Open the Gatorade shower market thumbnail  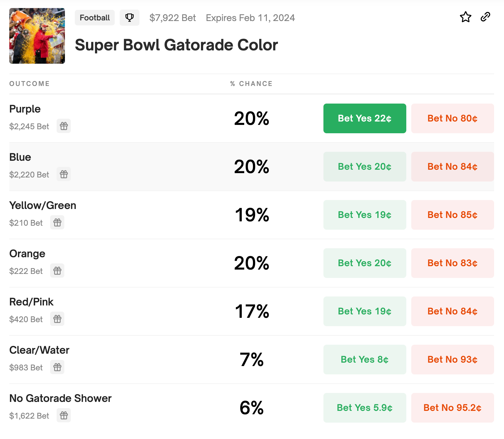[x=37, y=36]
